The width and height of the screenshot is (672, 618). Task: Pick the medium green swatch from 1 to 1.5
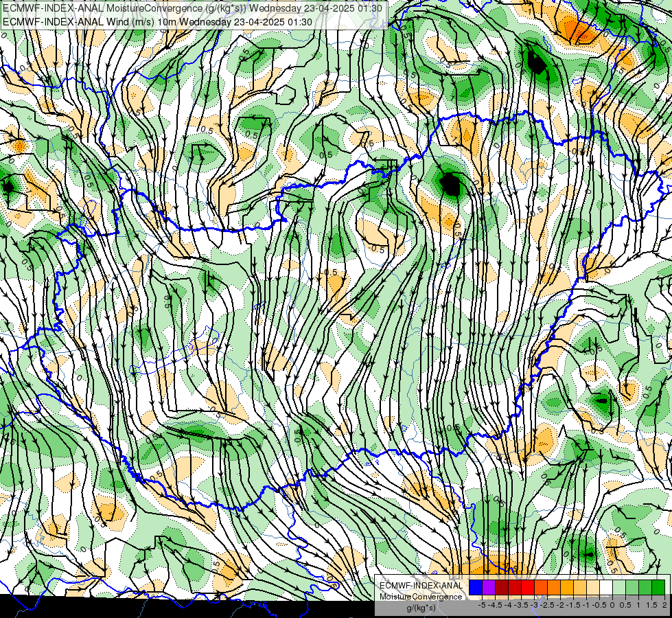645,587
